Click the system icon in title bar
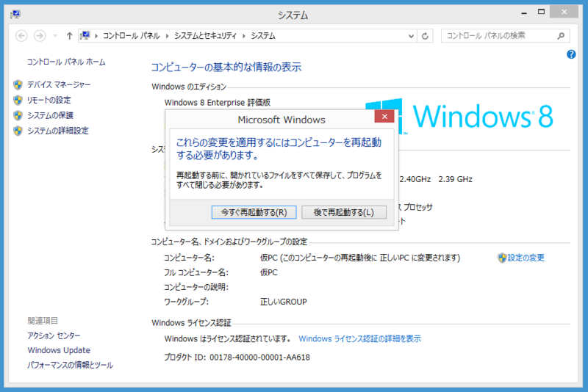Screen dimensions: 588x392 (x=15, y=14)
